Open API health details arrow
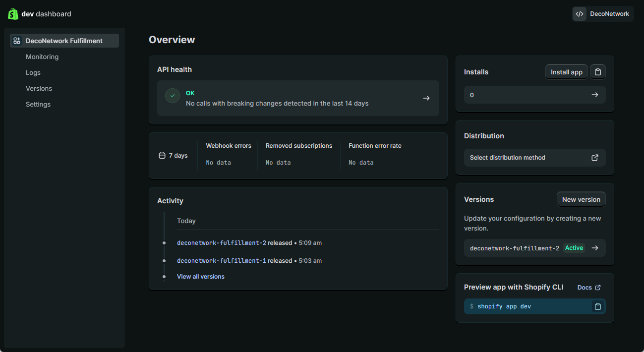 tap(426, 98)
